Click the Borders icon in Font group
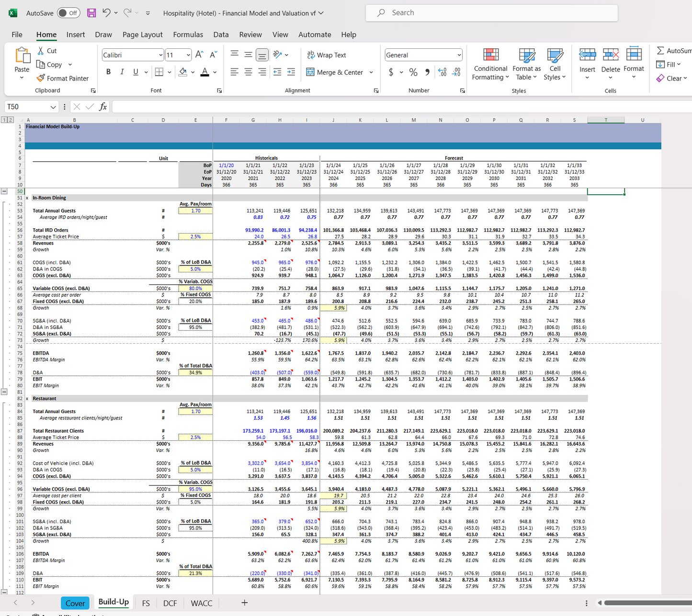Screen dimensions: 692x616 159,72
